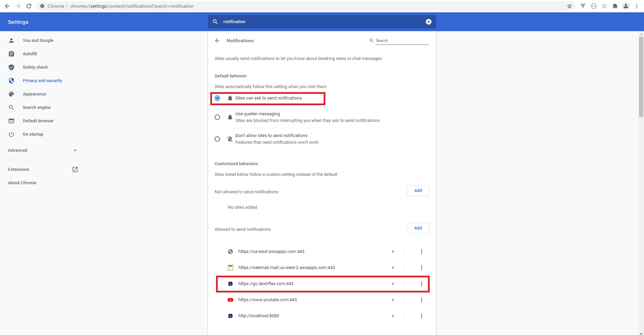Clear the settings search with the X icon
644x335 pixels.
point(429,22)
